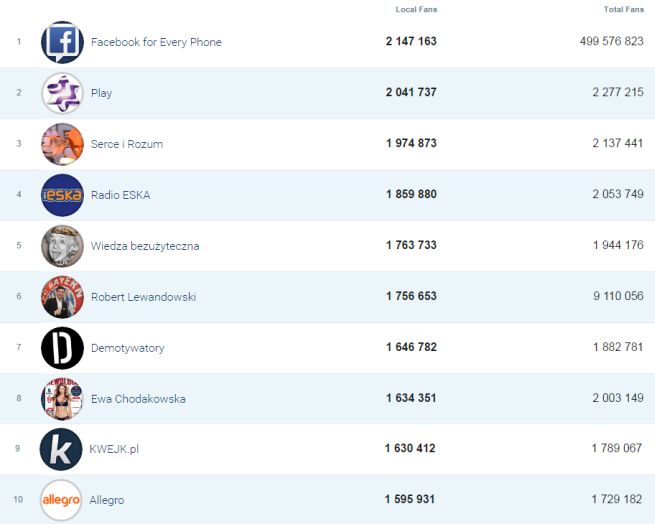The height and width of the screenshot is (524, 655).
Task: Sort by the Local Fans column header
Action: 416,10
